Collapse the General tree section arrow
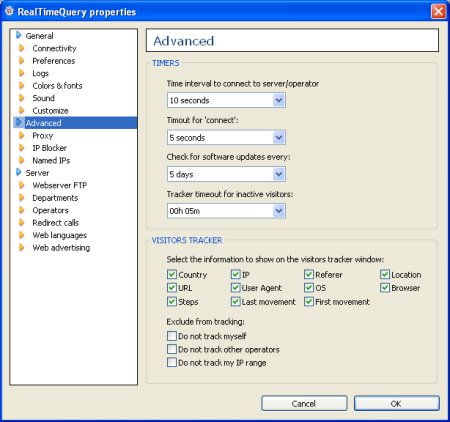450x422 pixels. pos(19,35)
